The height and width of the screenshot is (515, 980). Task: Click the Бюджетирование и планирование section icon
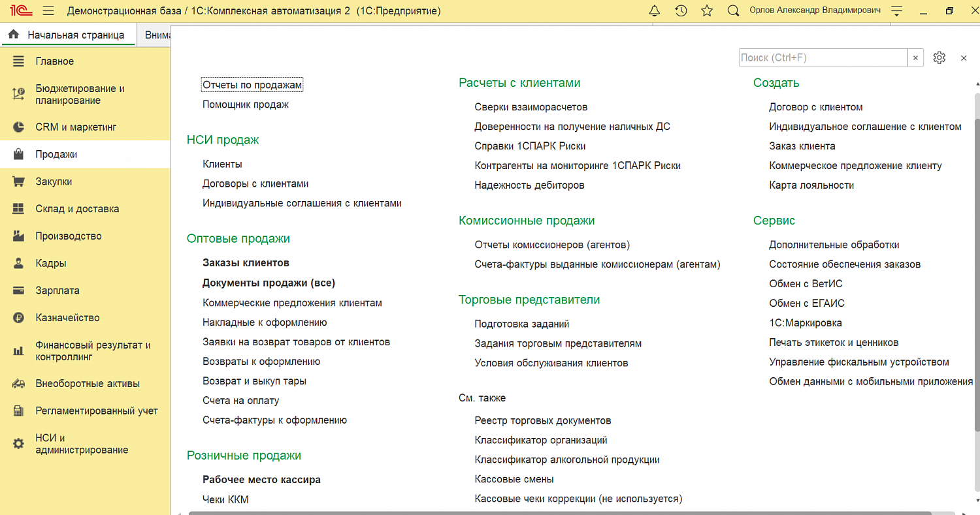coord(19,95)
